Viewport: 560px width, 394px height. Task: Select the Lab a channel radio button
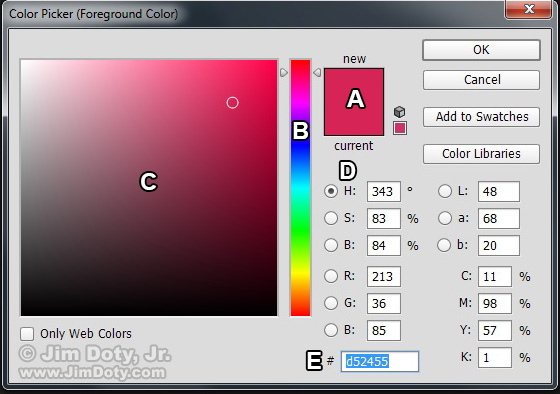pyautogui.click(x=445, y=218)
